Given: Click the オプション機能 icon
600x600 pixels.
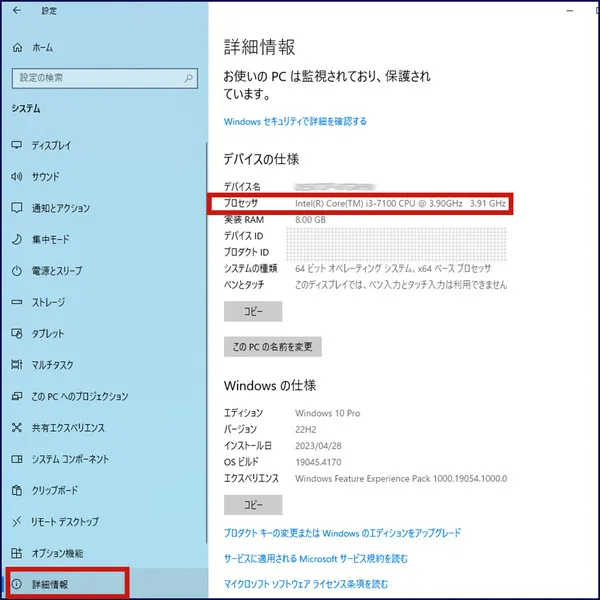Looking at the screenshot, I should [16, 553].
